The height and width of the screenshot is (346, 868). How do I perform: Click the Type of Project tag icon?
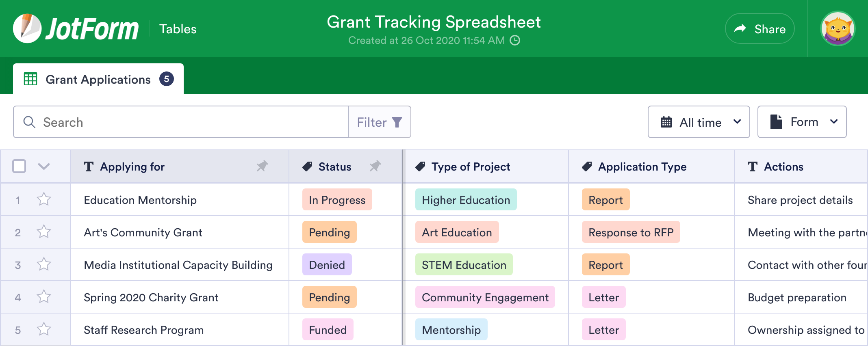coord(421,167)
